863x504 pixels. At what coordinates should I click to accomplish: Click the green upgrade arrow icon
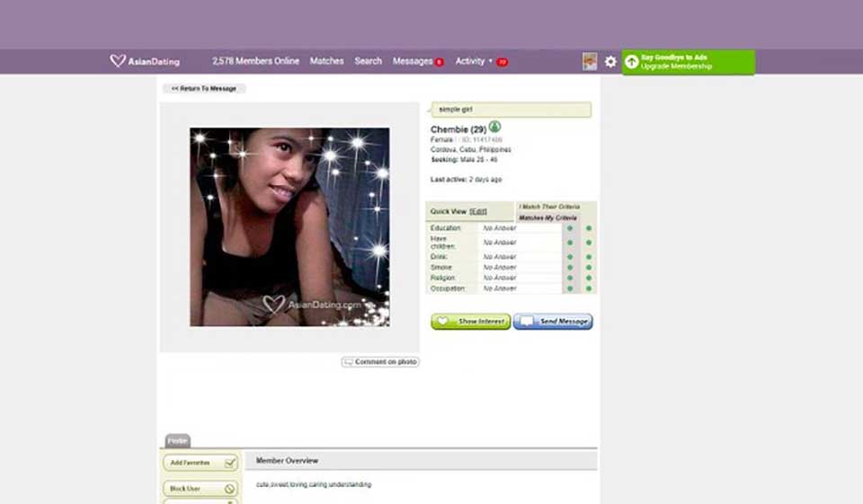(x=632, y=62)
